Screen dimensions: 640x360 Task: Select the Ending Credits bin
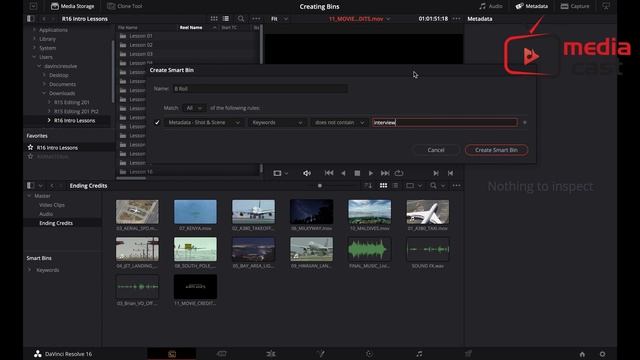pos(56,223)
